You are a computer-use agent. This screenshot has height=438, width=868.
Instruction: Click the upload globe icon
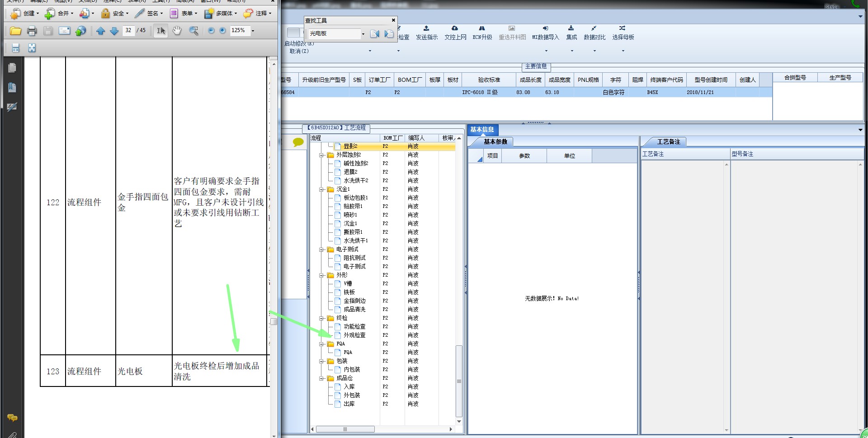80,31
